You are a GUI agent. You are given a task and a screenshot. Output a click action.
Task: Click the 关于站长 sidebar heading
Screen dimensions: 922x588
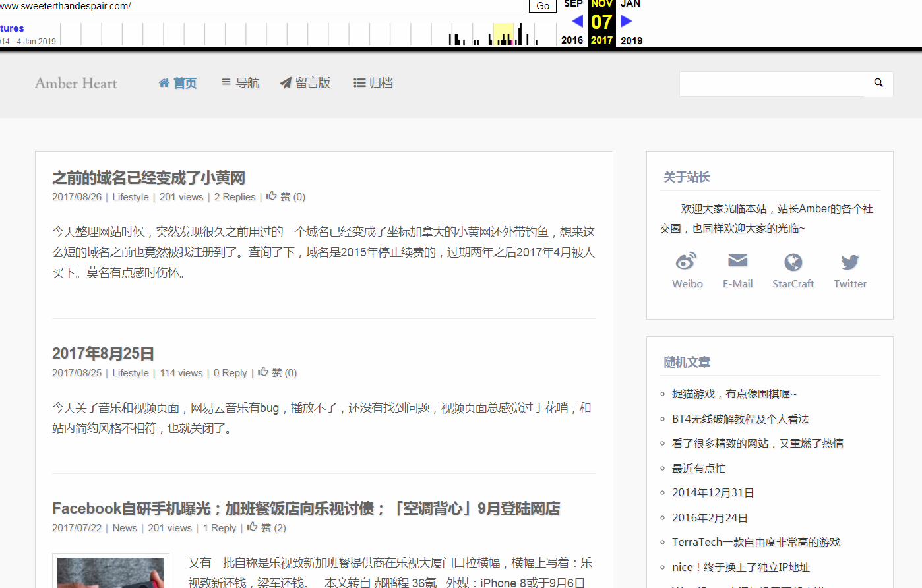click(687, 177)
